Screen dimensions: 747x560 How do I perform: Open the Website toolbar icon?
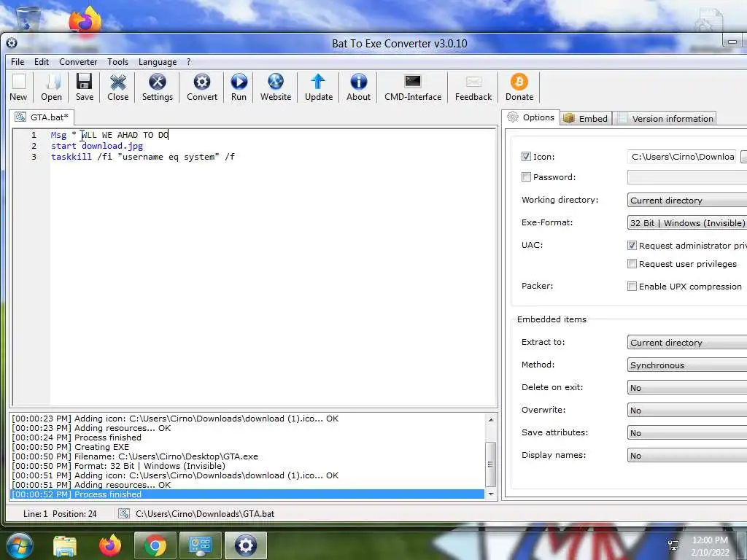(275, 87)
